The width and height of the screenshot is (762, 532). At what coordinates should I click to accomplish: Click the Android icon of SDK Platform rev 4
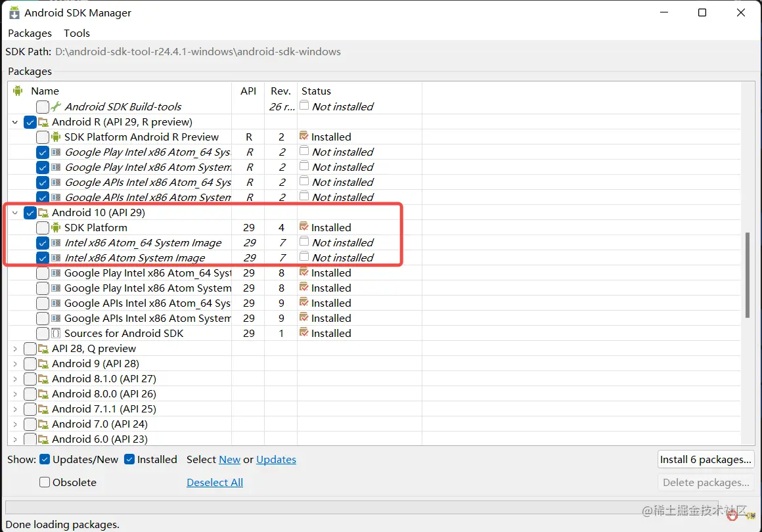point(56,227)
